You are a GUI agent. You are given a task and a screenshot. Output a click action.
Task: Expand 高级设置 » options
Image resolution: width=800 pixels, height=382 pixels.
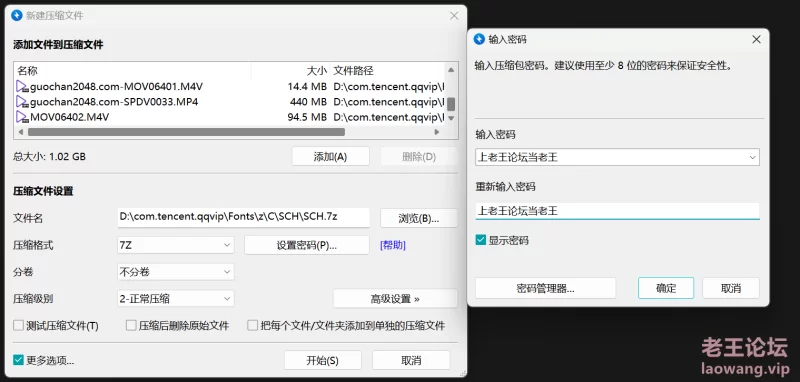click(395, 299)
